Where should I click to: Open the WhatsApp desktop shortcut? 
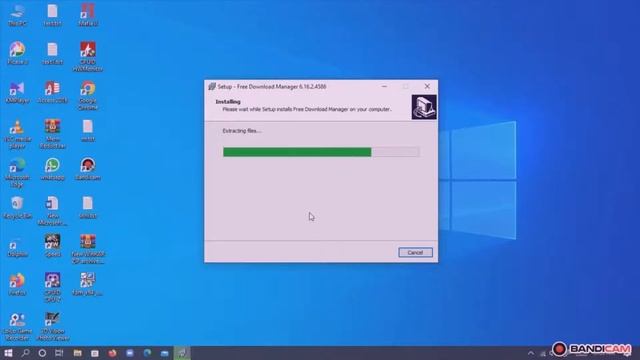click(53, 169)
